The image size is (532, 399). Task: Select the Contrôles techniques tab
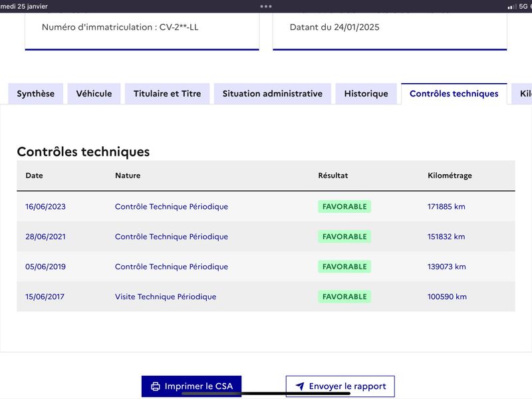tap(454, 94)
